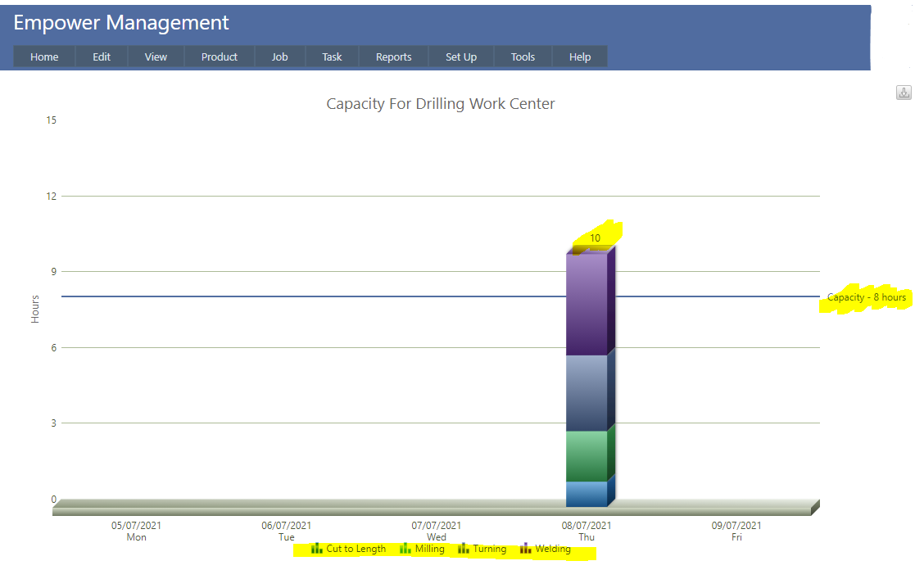924x570 pixels.
Task: Click the green Milling bar segment
Action: pyautogui.click(x=587, y=455)
